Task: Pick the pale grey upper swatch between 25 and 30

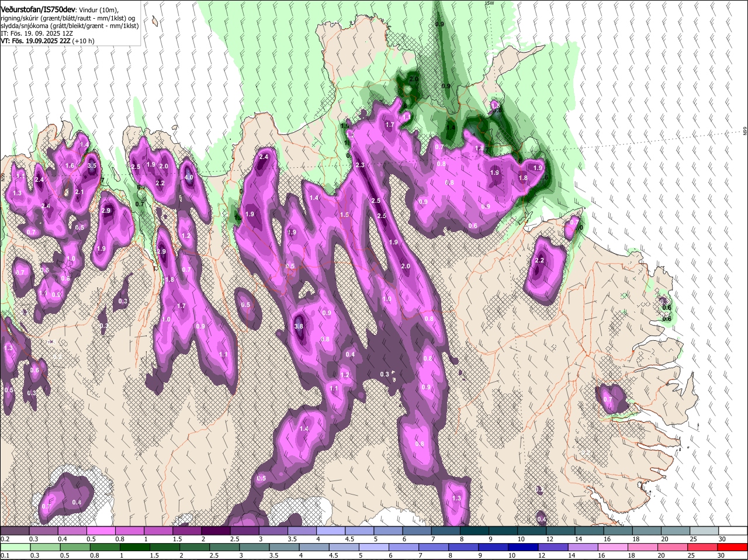Action: [703, 530]
